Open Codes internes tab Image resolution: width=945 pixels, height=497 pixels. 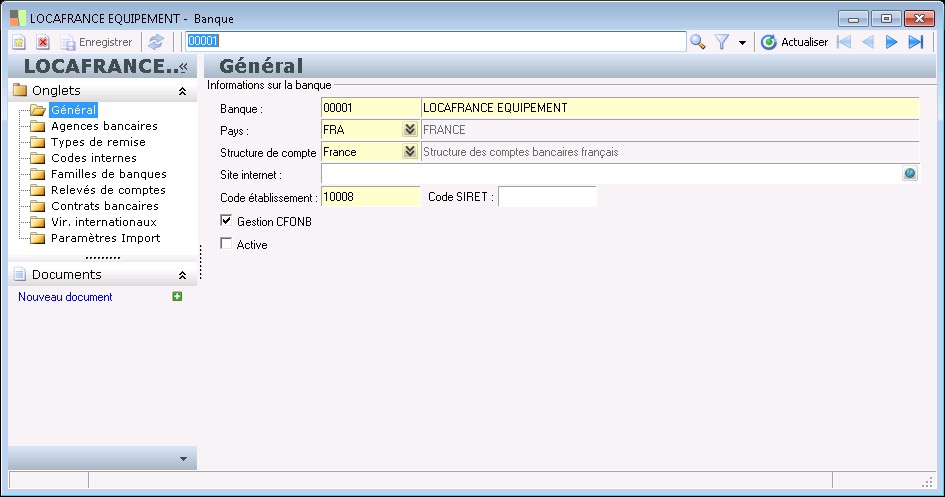tap(94, 158)
